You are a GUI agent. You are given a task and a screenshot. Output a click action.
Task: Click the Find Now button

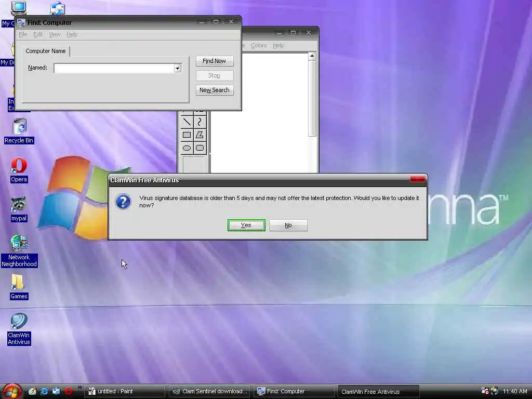pyautogui.click(x=215, y=61)
